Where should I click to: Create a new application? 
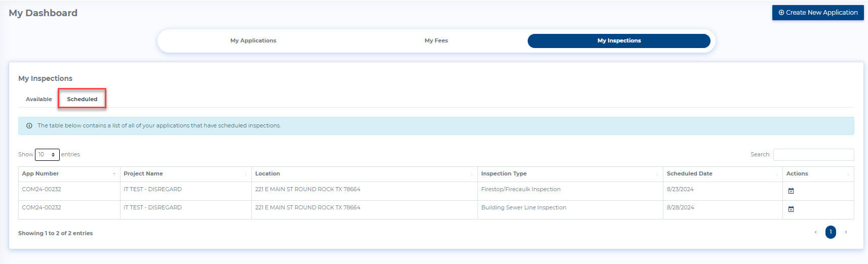coord(818,13)
